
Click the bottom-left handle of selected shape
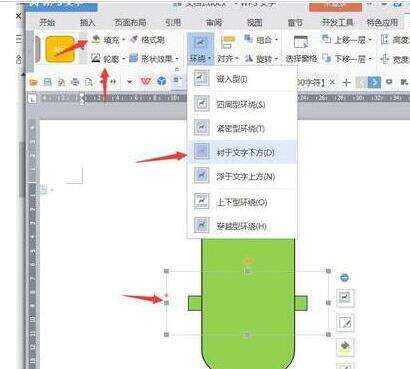pos(167,334)
